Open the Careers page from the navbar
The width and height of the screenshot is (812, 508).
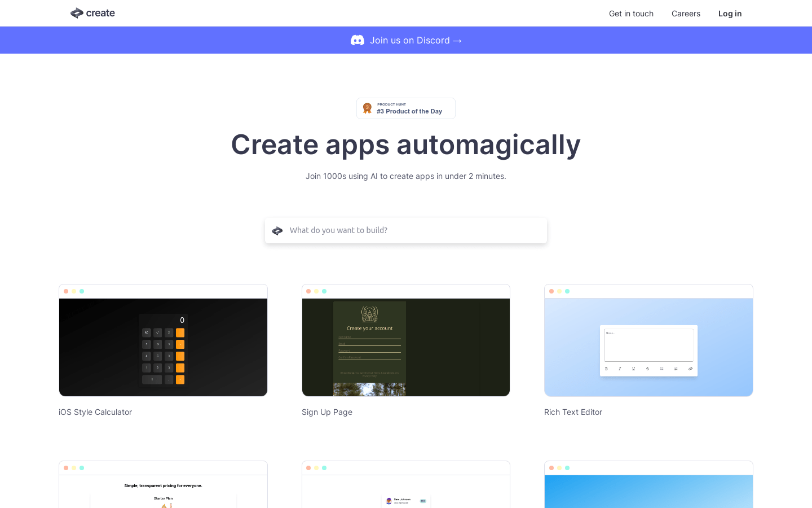(686, 14)
